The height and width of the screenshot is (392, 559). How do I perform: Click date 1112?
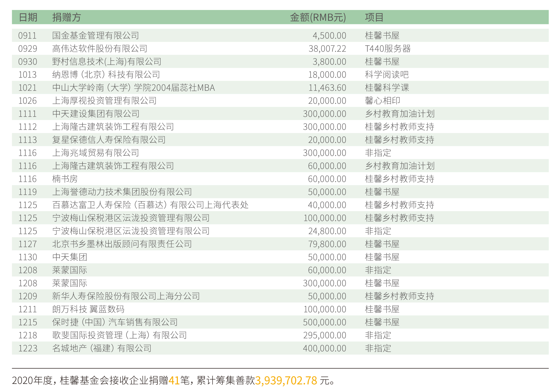click(x=27, y=127)
